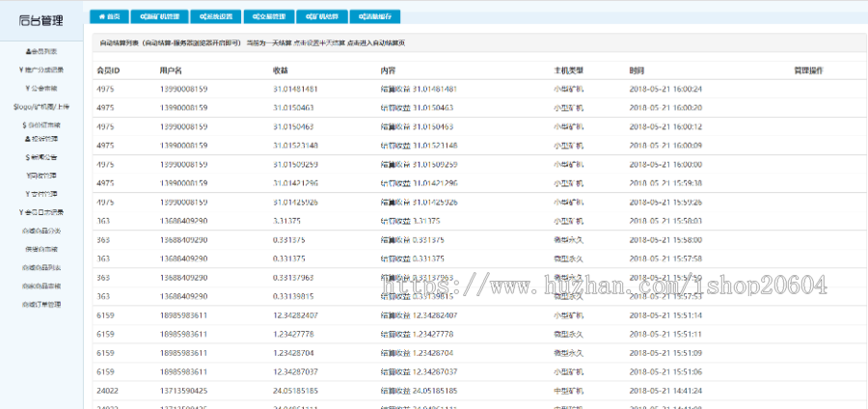Open 商城商品列表 in the sidebar

pyautogui.click(x=41, y=267)
